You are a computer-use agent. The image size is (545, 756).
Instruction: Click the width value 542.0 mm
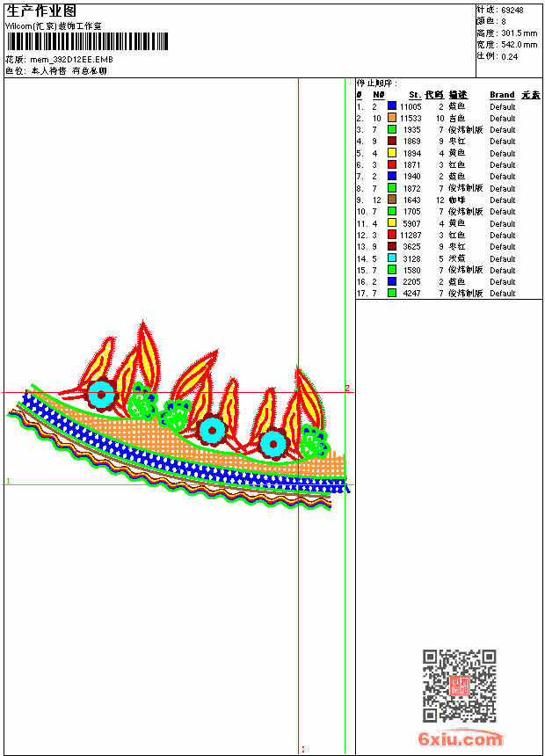coord(519,45)
